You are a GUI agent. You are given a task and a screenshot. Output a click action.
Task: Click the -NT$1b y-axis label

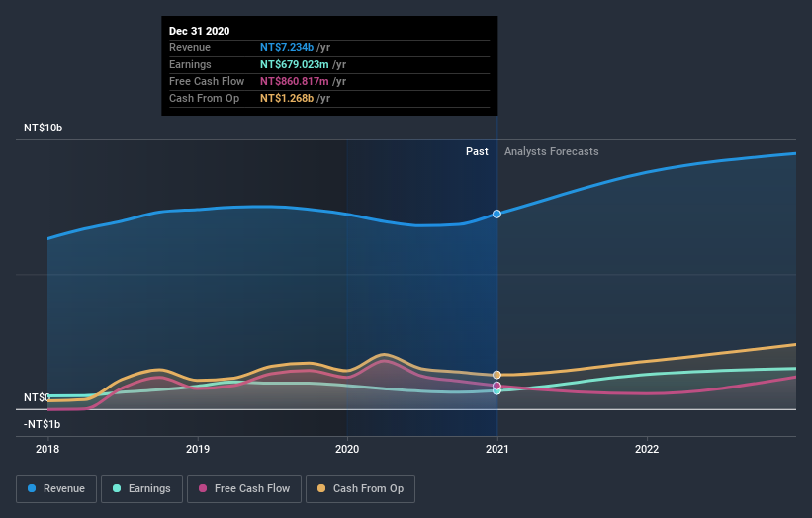tap(42, 424)
